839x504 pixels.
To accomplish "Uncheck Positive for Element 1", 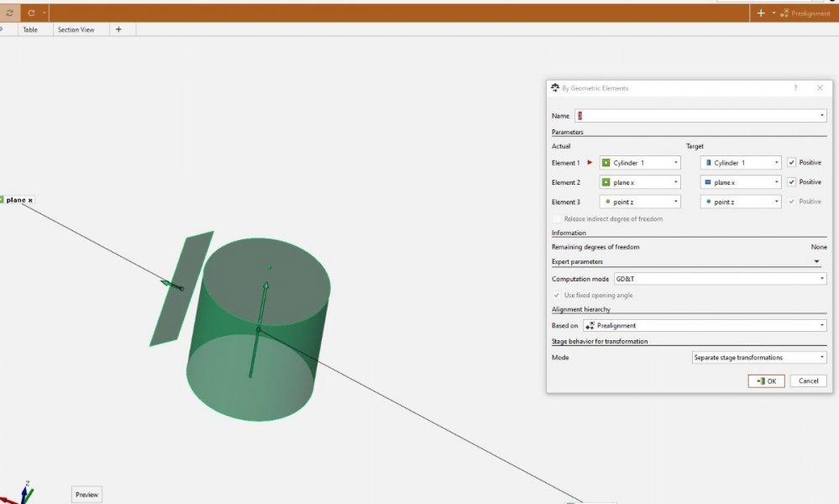I will 791,163.
